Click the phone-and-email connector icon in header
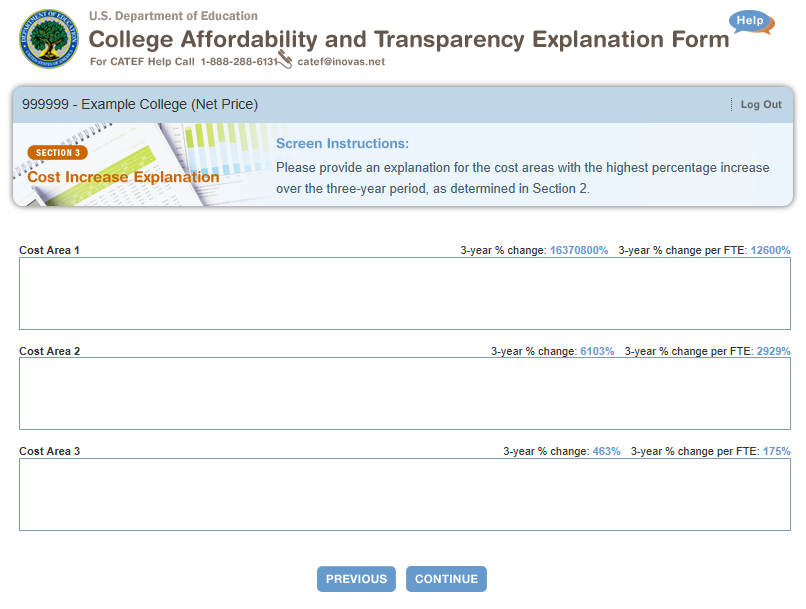 [x=285, y=60]
